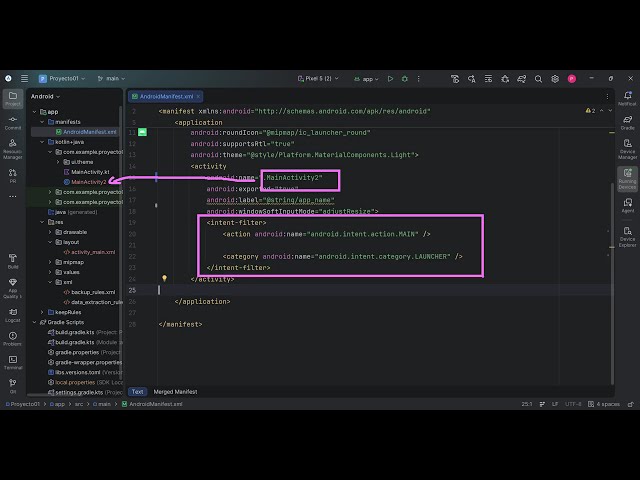The width and height of the screenshot is (640, 480).
Task: Select activity_main.xml in layout folder
Action: click(89, 252)
